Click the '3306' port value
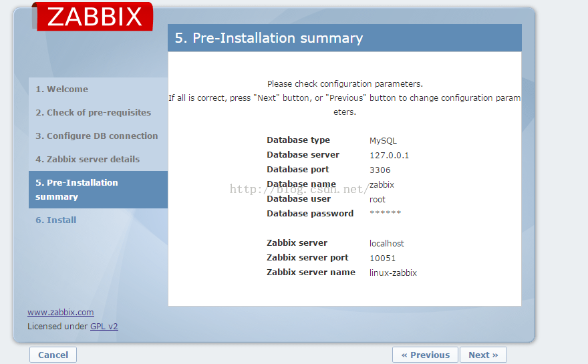Screen dimensions: 588x364 tap(380, 170)
